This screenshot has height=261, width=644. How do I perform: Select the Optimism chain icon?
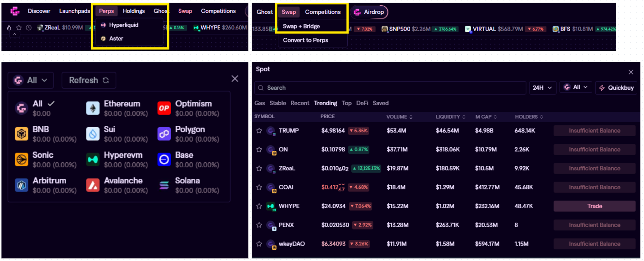coord(164,108)
